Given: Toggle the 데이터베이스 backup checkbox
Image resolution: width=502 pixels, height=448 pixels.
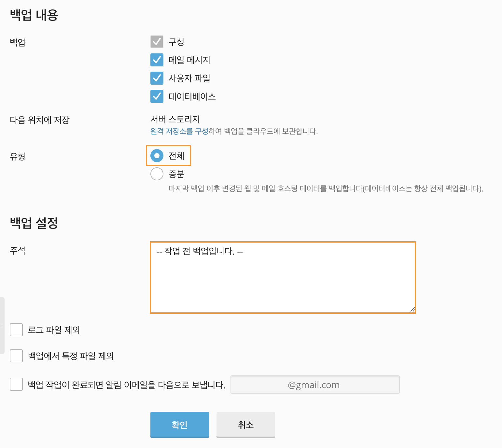Looking at the screenshot, I should (x=157, y=96).
